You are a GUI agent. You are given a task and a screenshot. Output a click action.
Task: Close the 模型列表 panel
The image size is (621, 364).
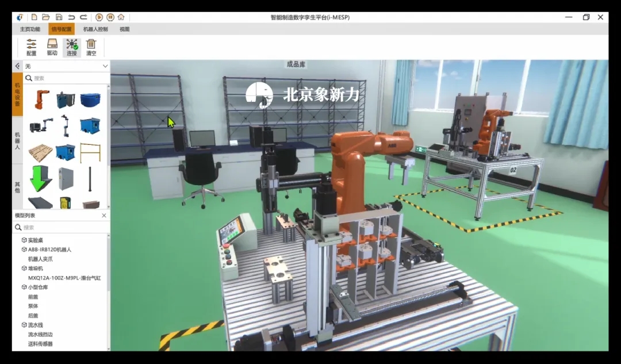[104, 216]
